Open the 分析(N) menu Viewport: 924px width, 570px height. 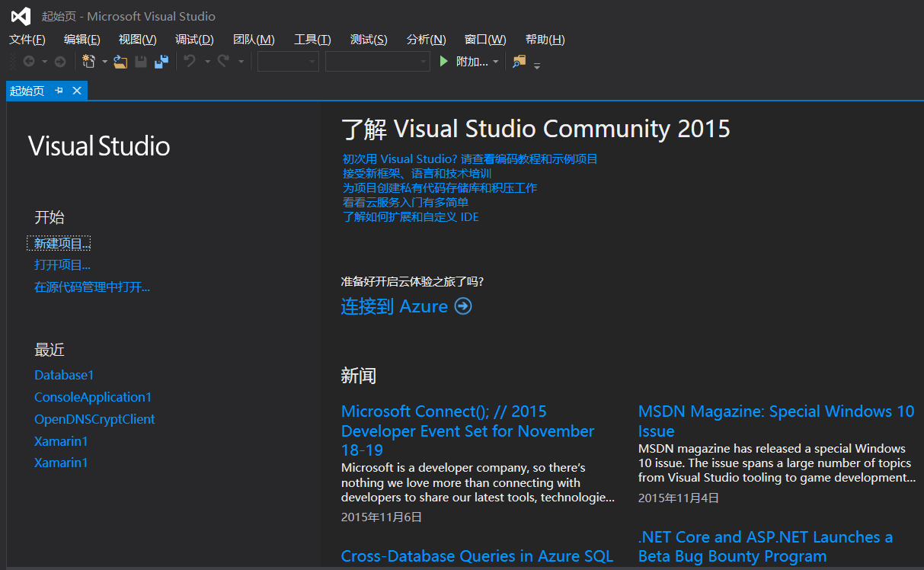(x=427, y=40)
